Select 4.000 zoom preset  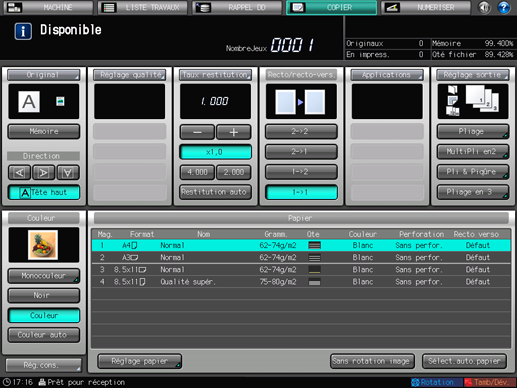[x=197, y=172]
